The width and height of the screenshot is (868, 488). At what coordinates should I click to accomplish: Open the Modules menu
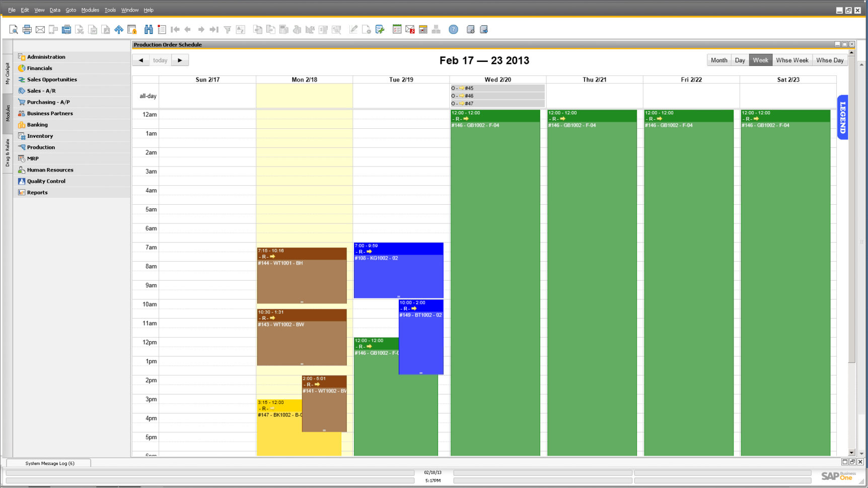[90, 10]
